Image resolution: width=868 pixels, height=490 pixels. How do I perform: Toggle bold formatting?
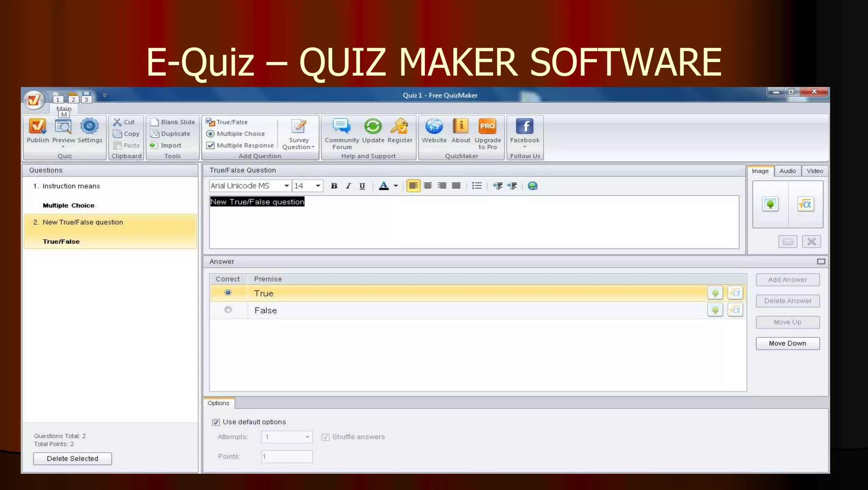[x=334, y=186]
